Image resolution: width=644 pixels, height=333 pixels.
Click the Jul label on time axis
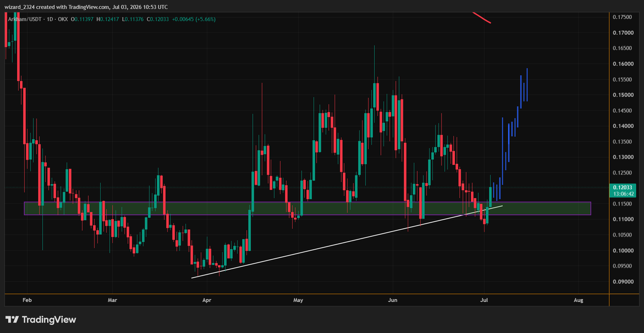click(485, 301)
